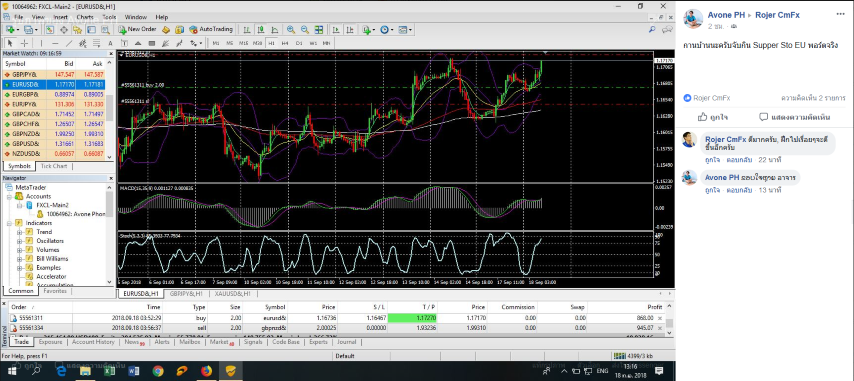Toggle Data Window icon in toolbar
Screen dimensions: 854x381
click(64, 29)
